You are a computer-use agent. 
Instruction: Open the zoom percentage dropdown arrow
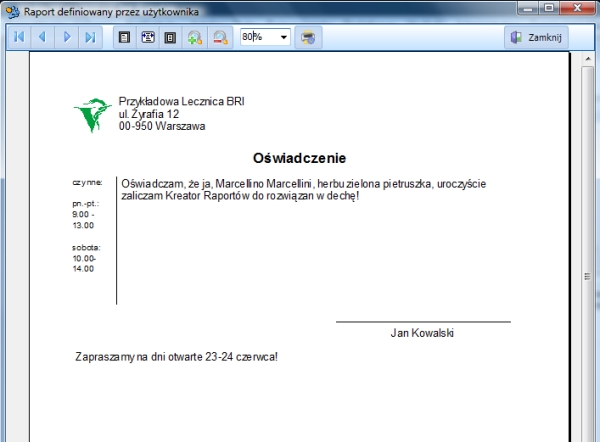284,37
